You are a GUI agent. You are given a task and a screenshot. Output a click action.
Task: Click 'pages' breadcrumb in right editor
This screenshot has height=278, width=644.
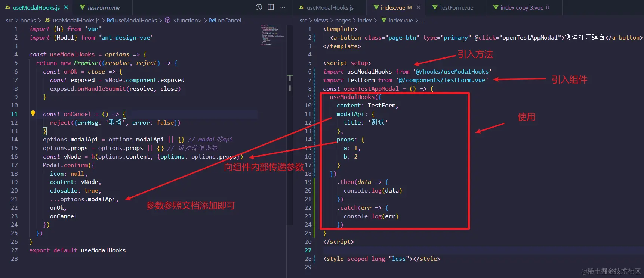click(x=343, y=21)
